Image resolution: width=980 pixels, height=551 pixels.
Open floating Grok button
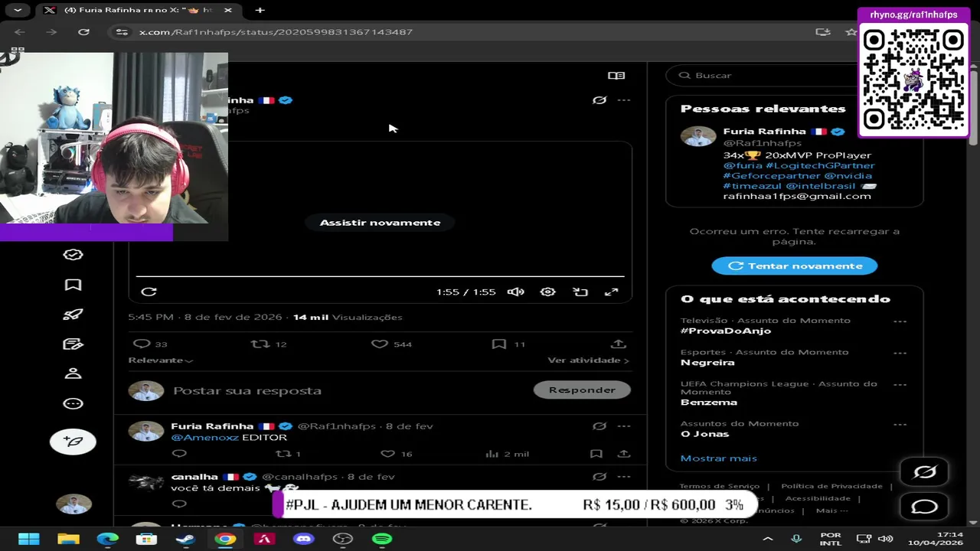coord(925,472)
